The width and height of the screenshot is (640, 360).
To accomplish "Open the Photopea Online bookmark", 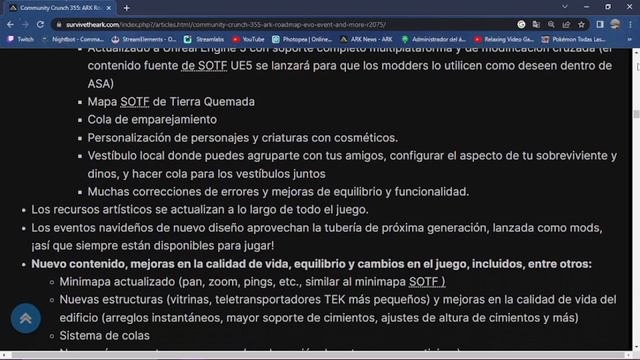I will point(302,39).
